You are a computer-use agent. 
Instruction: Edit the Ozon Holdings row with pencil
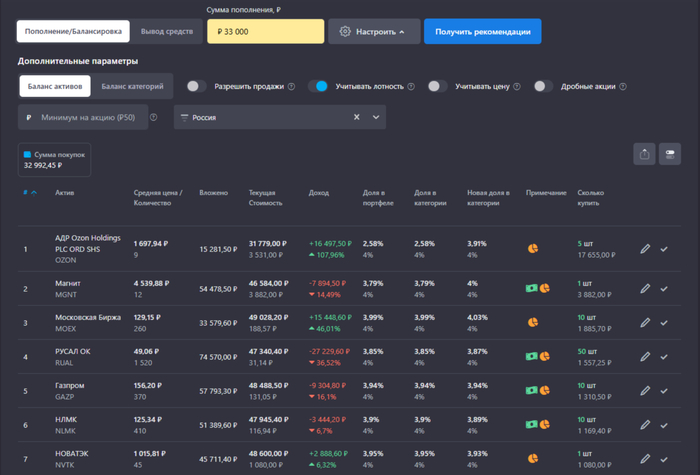pyautogui.click(x=645, y=248)
